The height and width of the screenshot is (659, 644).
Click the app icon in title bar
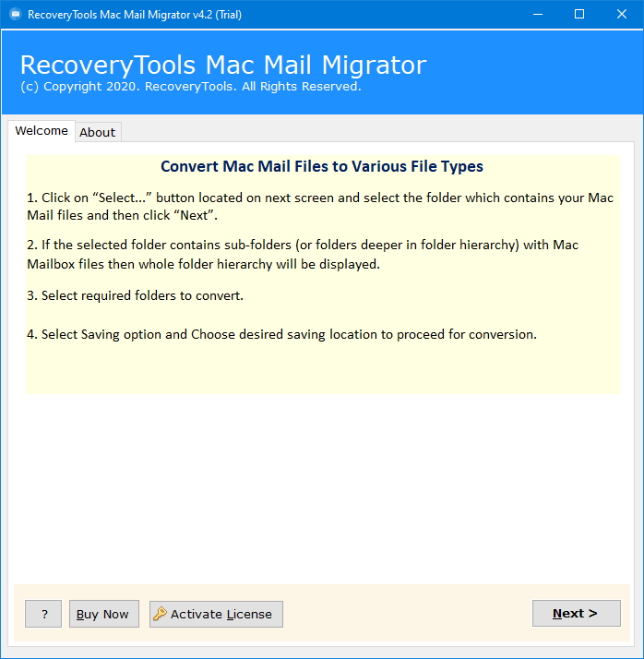[x=16, y=14]
